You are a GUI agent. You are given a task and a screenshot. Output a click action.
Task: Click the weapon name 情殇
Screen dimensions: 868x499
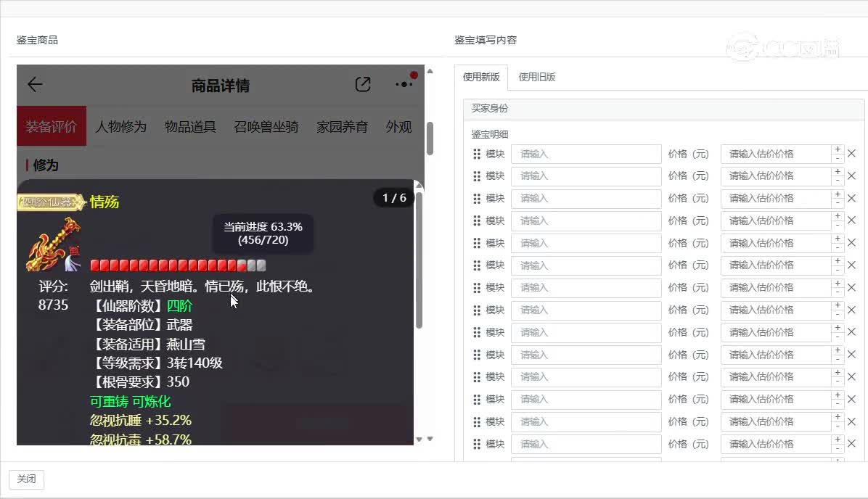(x=105, y=202)
